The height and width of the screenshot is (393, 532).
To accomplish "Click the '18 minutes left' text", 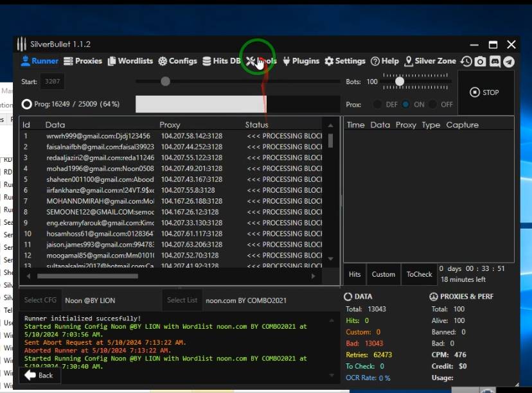I will 463,279.
